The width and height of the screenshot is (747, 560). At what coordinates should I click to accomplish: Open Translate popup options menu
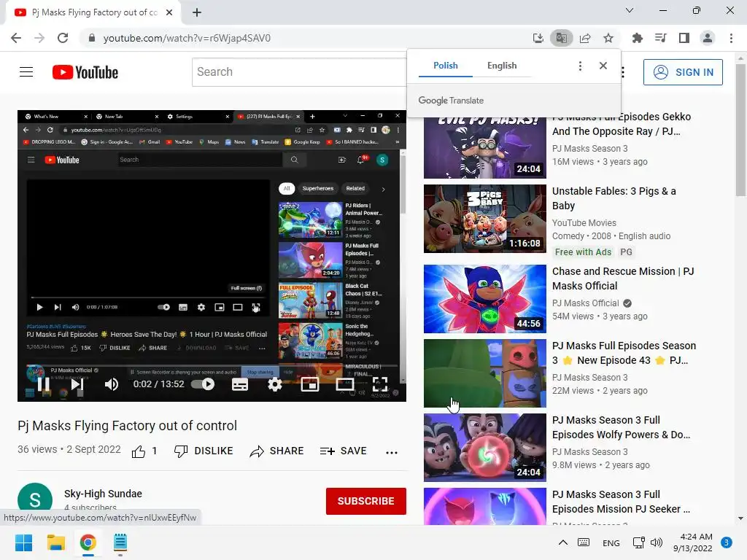pyautogui.click(x=580, y=66)
